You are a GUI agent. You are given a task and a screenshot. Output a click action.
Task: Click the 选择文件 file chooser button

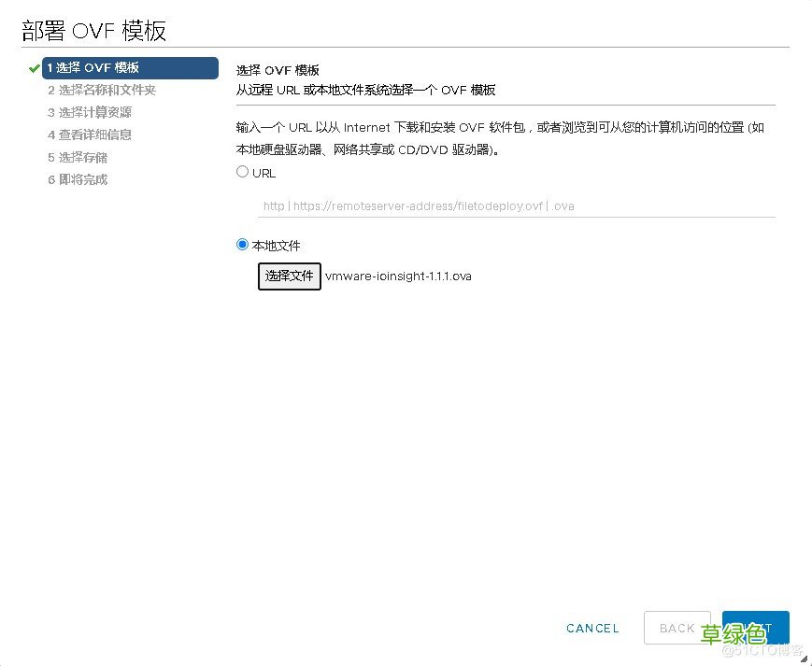click(289, 276)
